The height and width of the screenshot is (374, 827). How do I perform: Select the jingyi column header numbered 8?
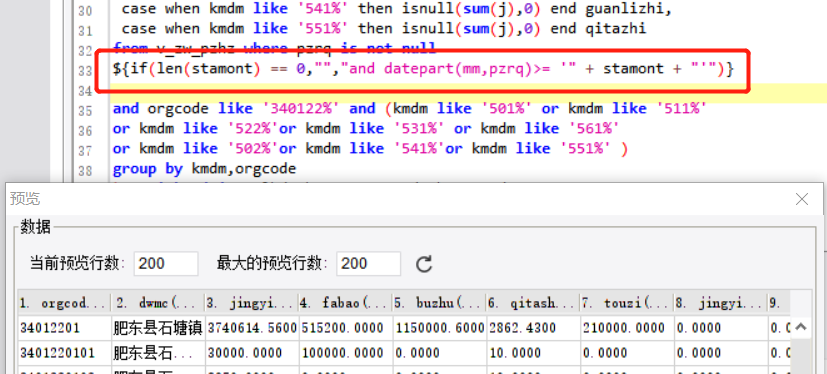point(720,302)
